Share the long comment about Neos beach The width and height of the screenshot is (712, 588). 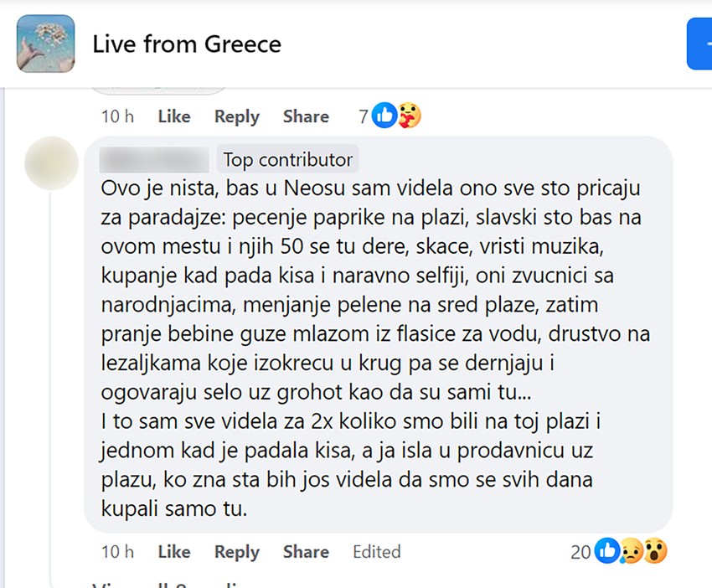tap(305, 552)
